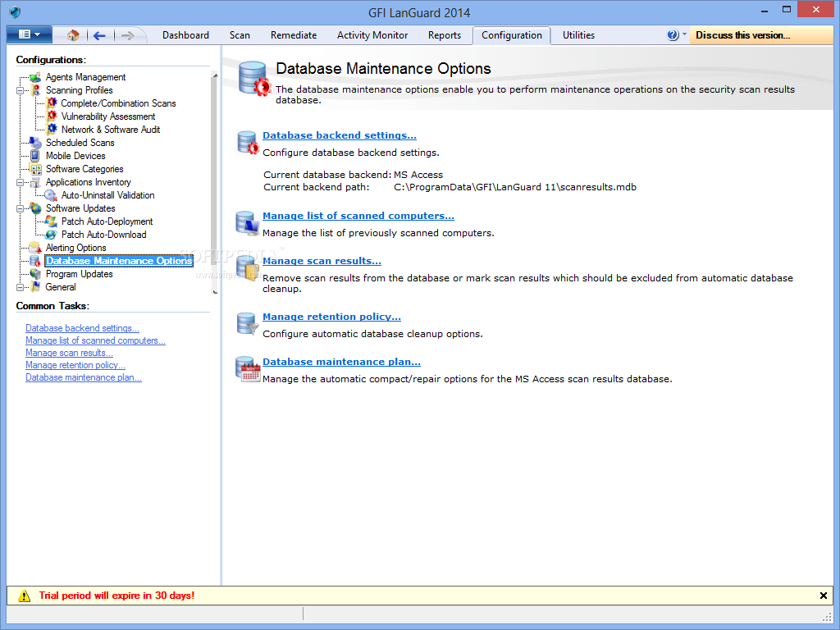The width and height of the screenshot is (840, 630).
Task: Click the Agents Management tree icon
Action: 35,77
